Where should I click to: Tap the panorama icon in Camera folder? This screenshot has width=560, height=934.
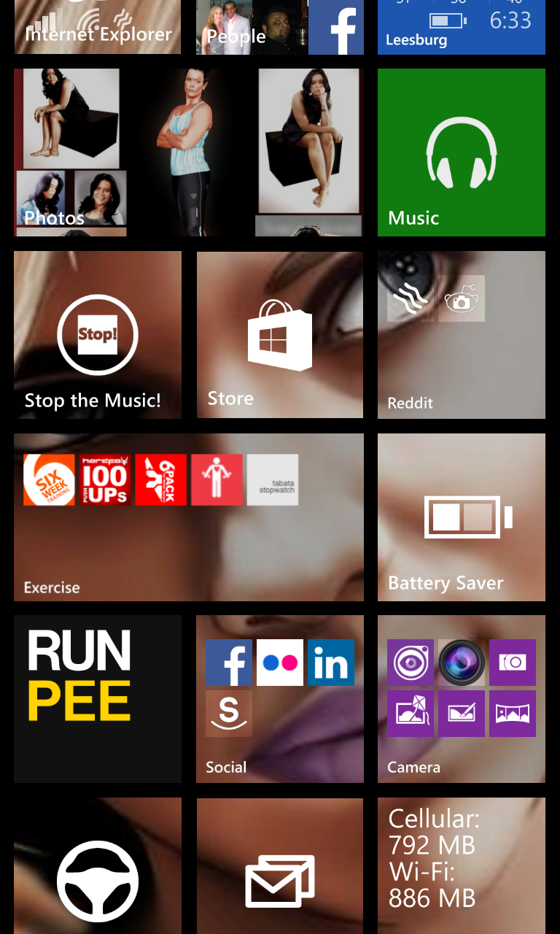pos(513,714)
